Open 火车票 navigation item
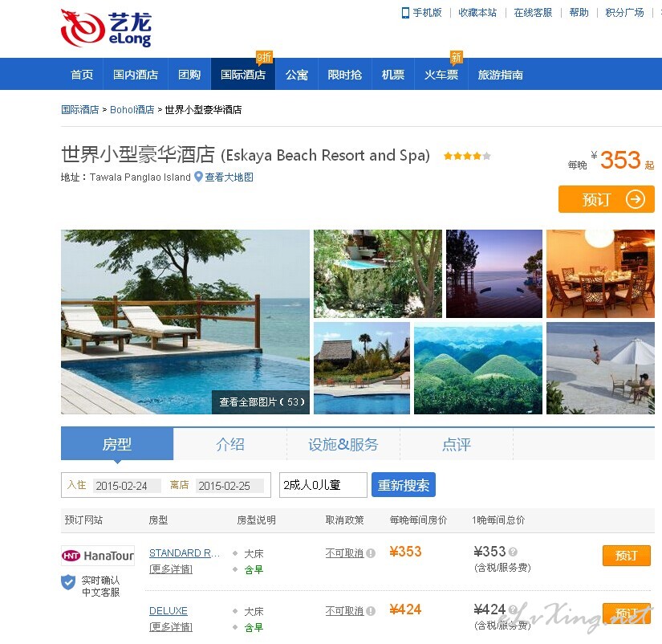The height and width of the screenshot is (644, 662). (x=441, y=75)
